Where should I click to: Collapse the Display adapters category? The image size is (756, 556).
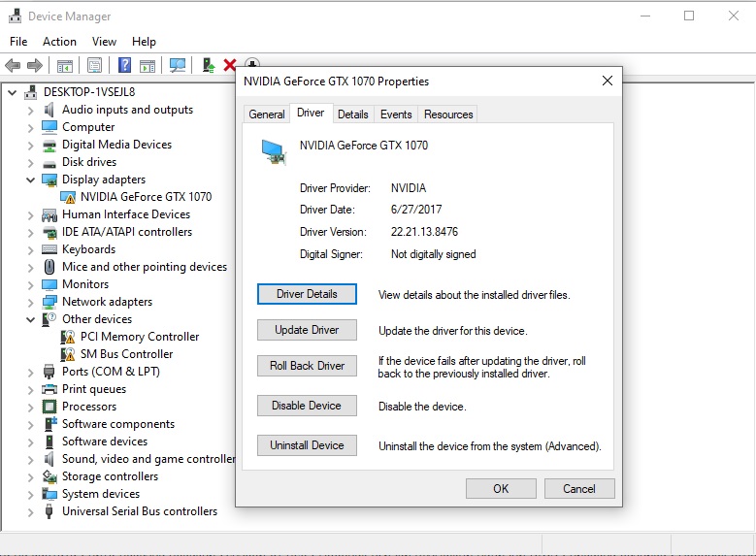click(30, 180)
